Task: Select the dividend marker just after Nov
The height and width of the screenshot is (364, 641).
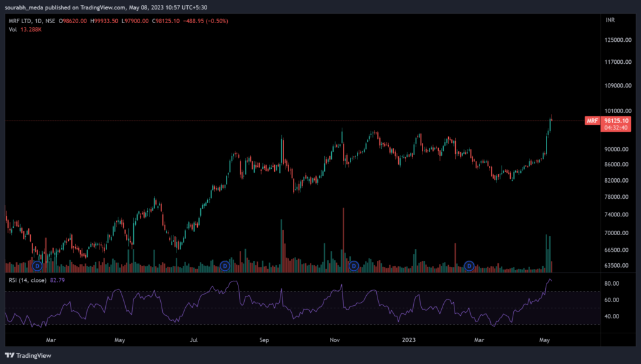Action: point(354,266)
